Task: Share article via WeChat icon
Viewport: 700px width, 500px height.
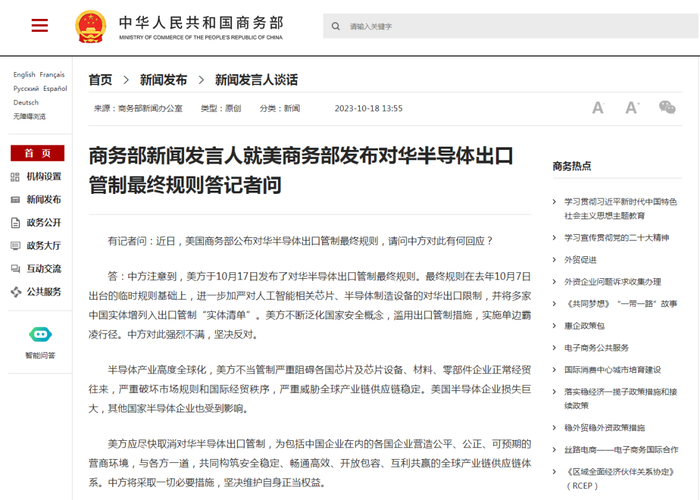Action: pos(667,107)
